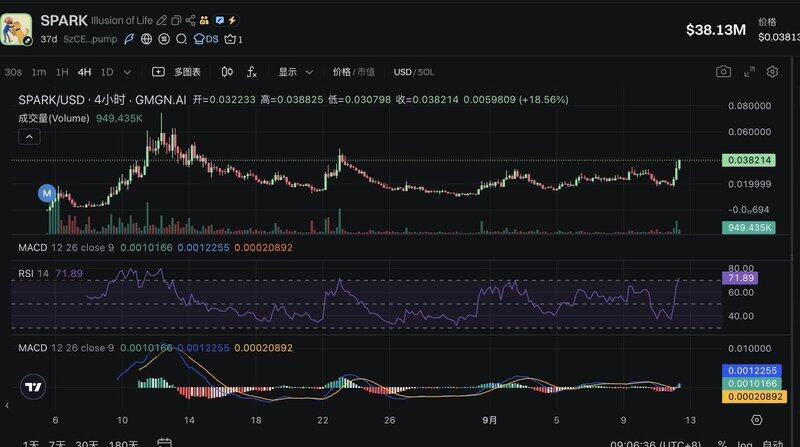The width and height of the screenshot is (800, 447).
Task: Set range to 180天
Action: pyautogui.click(x=123, y=443)
